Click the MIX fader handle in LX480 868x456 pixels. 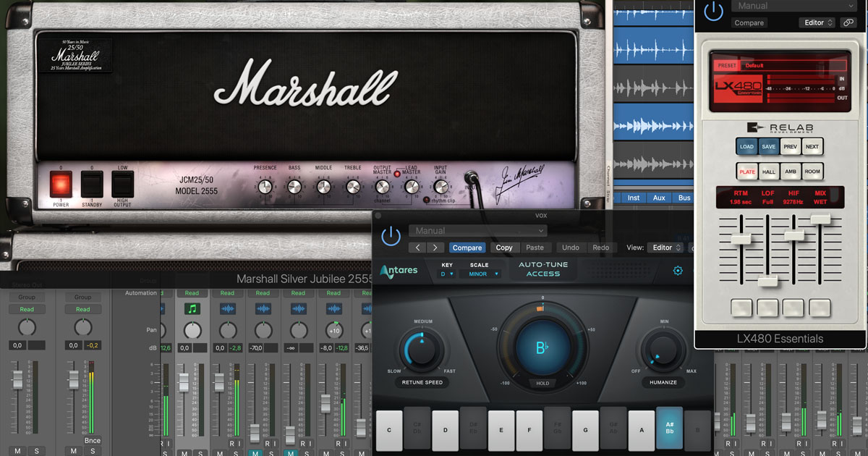(820, 219)
